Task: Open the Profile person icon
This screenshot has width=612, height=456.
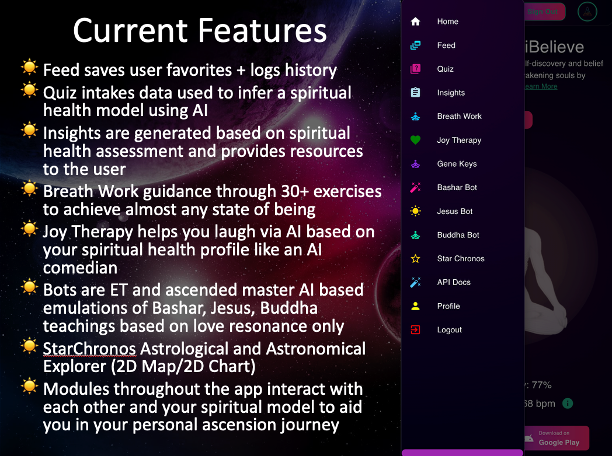Action: (x=415, y=306)
